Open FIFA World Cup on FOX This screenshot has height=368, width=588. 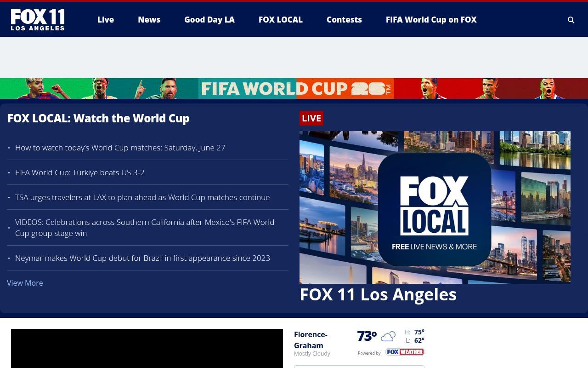tap(431, 20)
